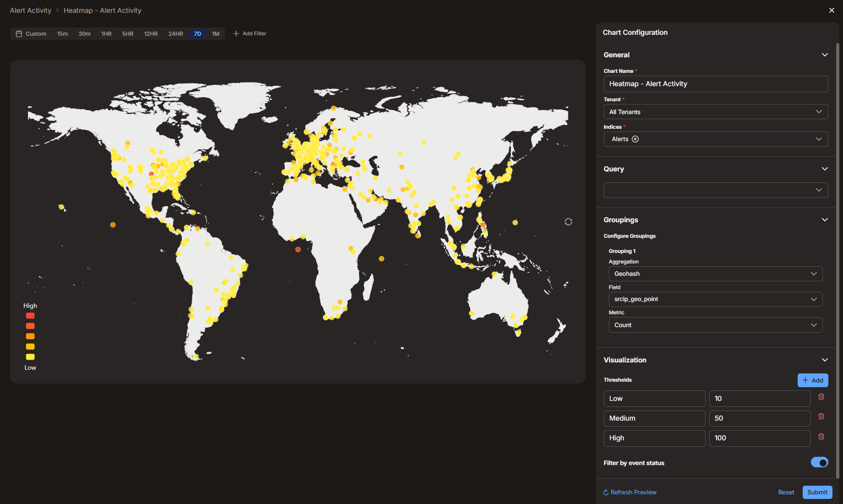This screenshot has width=843, height=504.
Task: Open the Metric Count dropdown
Action: (715, 325)
